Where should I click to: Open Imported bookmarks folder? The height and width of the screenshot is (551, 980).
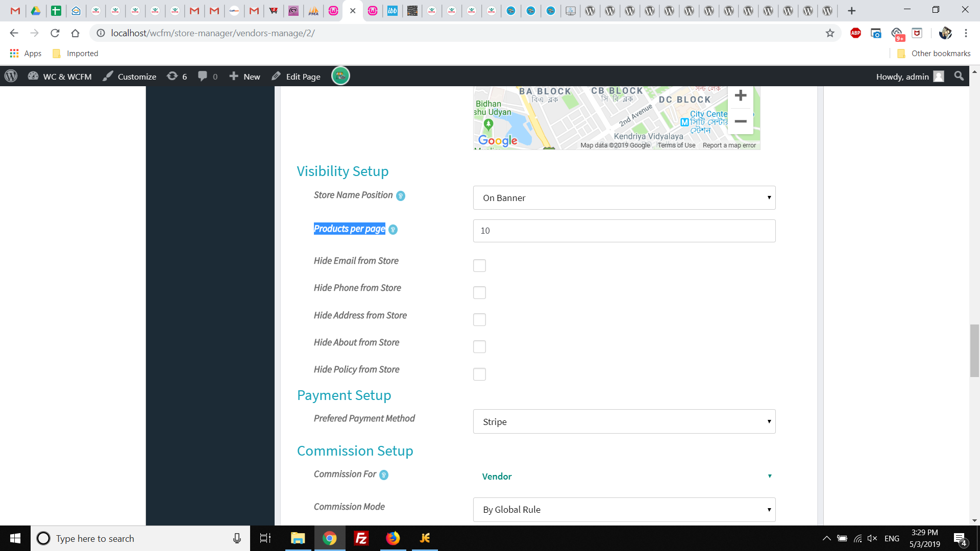click(75, 54)
